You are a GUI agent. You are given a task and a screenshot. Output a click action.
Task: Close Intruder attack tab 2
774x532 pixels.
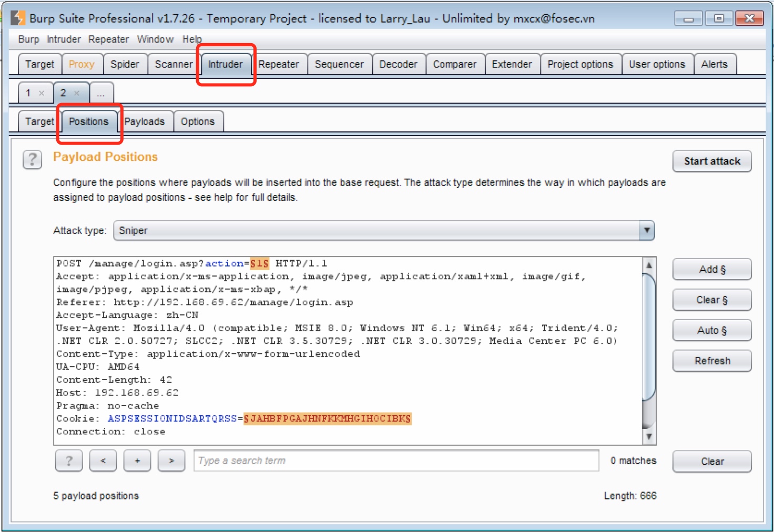[77, 93]
